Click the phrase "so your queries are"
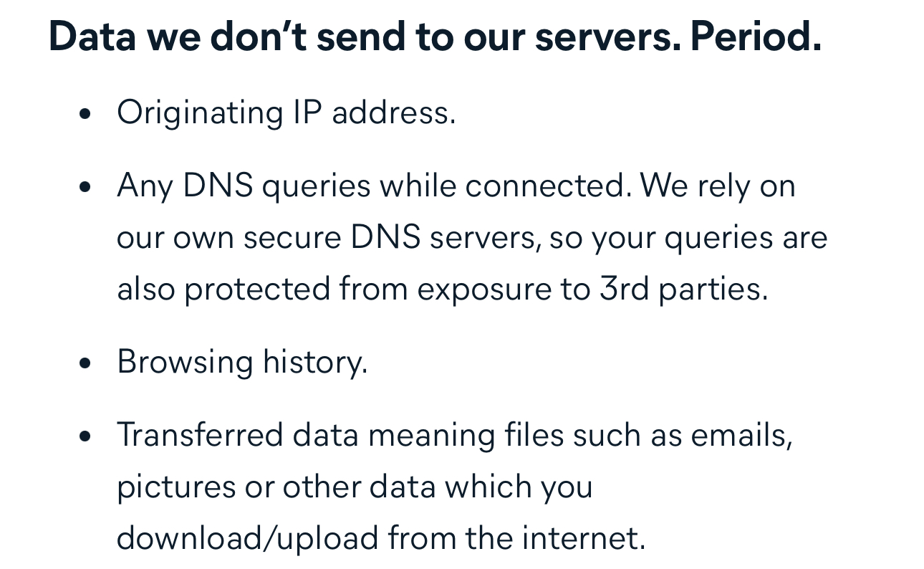This screenshot has width=924, height=569. click(688, 238)
